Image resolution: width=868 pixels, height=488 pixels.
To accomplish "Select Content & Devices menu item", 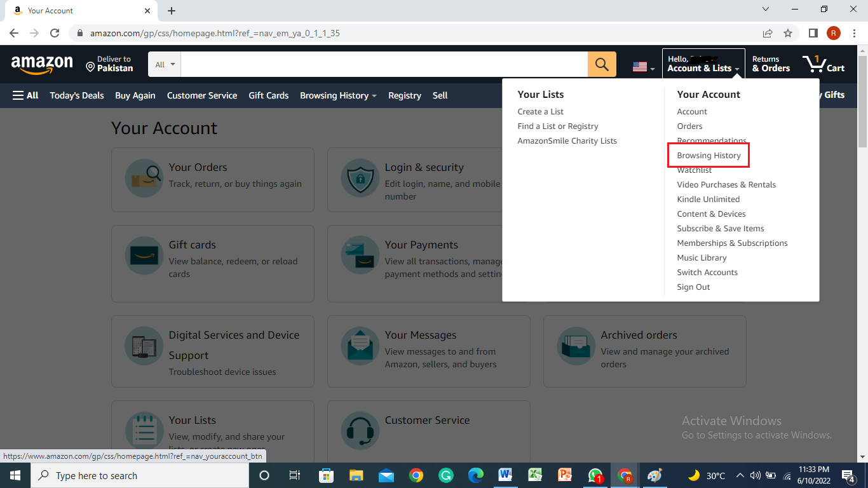I will (711, 214).
